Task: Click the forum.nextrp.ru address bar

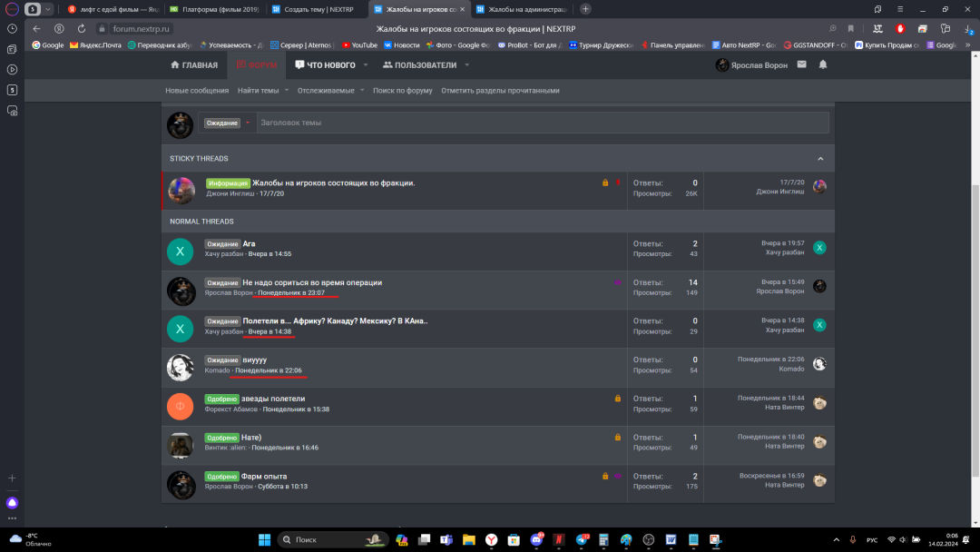Action: click(x=142, y=29)
